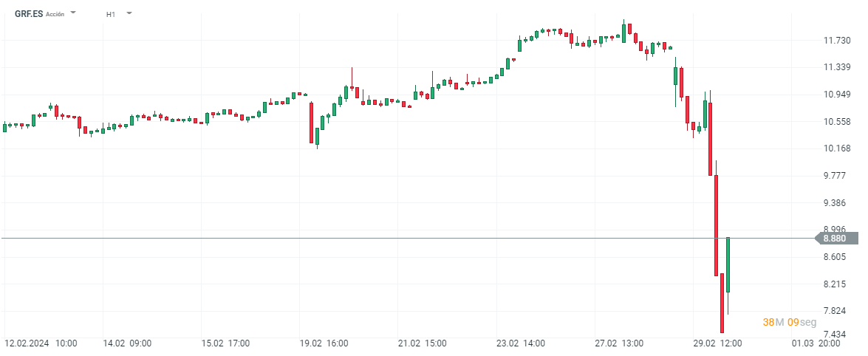The width and height of the screenshot is (868, 356).
Task: Click the 10.949 price axis label
Action: pyautogui.click(x=837, y=95)
